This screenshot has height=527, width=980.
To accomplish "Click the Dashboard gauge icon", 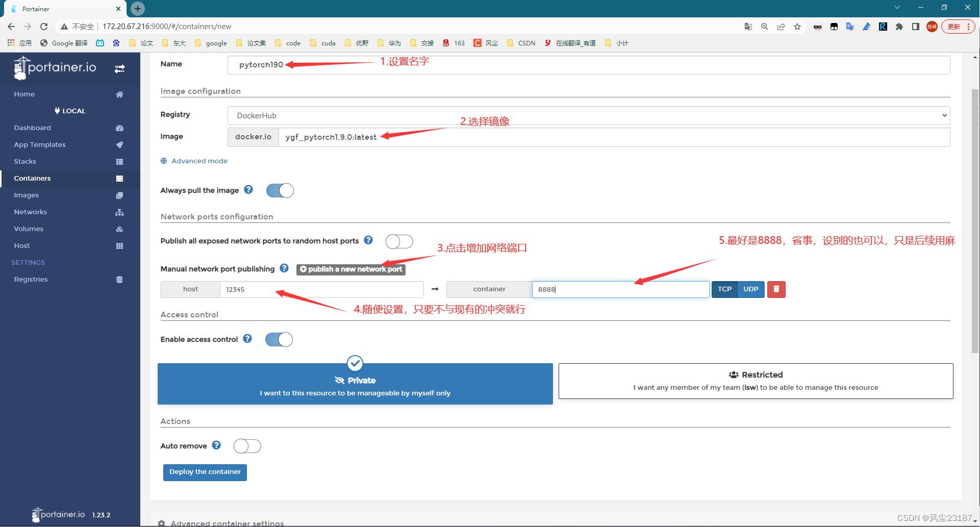I will click(x=119, y=128).
